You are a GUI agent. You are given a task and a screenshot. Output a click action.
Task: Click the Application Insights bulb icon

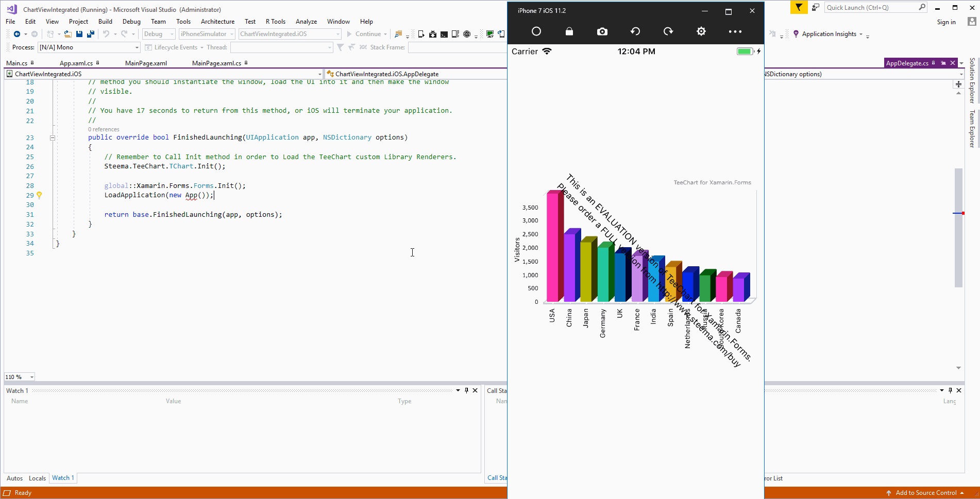pos(796,34)
